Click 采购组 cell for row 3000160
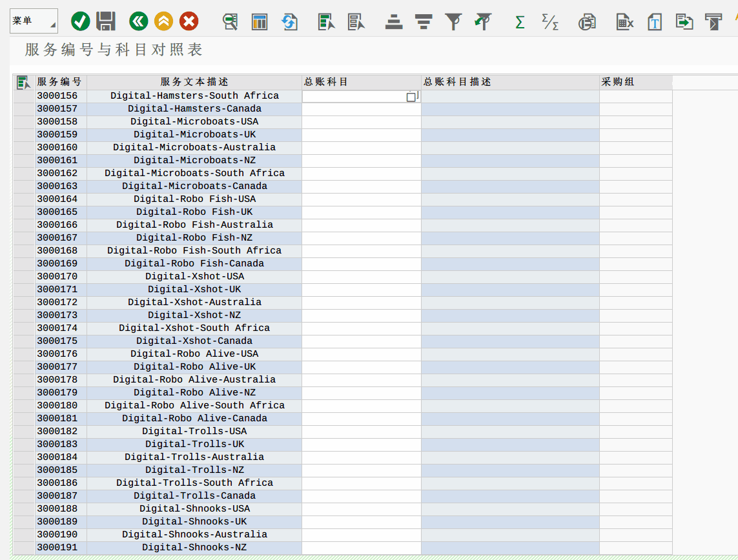 (x=636, y=148)
